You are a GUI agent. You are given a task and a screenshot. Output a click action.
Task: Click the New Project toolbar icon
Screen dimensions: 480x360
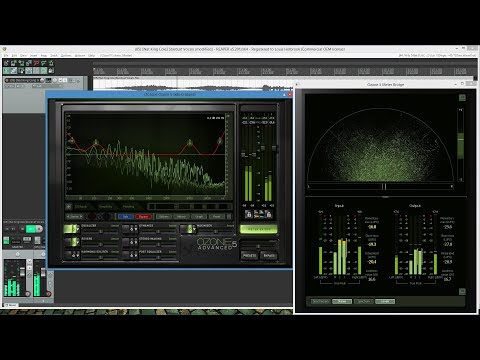[6, 63]
